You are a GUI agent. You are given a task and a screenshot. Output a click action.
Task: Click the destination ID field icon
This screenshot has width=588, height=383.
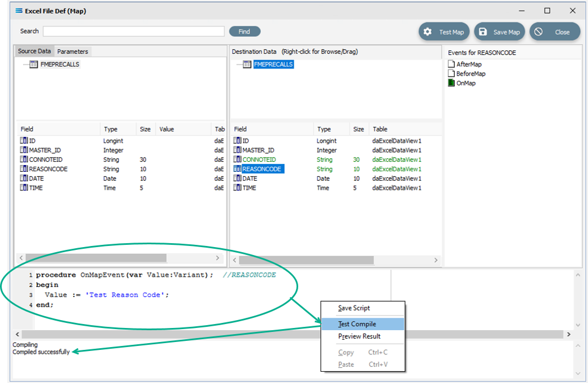coord(237,140)
